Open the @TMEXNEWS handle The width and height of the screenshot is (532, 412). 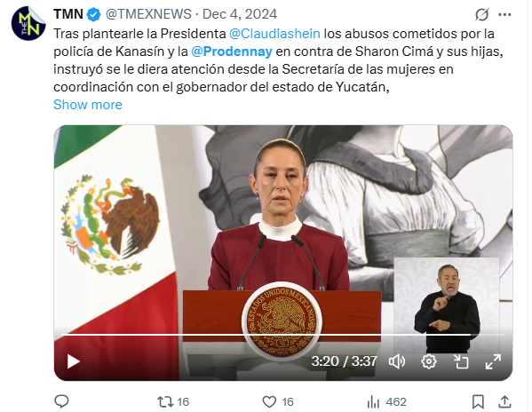(x=148, y=14)
